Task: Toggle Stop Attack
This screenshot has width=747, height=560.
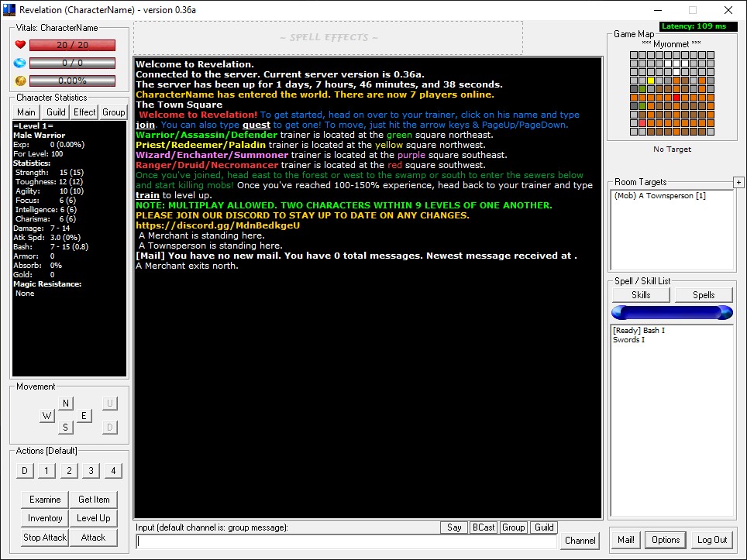Action: pos(44,538)
